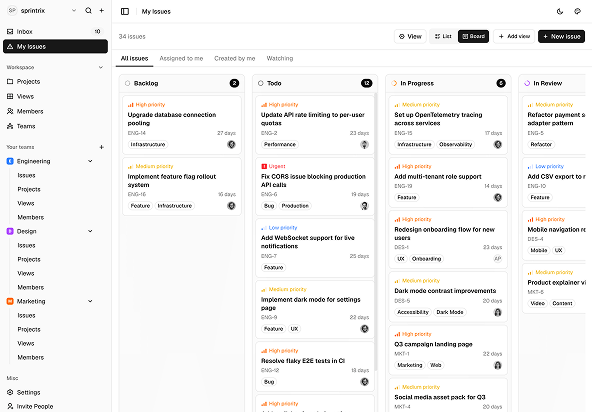
Task: Click Backlog status circle icon
Action: [128, 83]
